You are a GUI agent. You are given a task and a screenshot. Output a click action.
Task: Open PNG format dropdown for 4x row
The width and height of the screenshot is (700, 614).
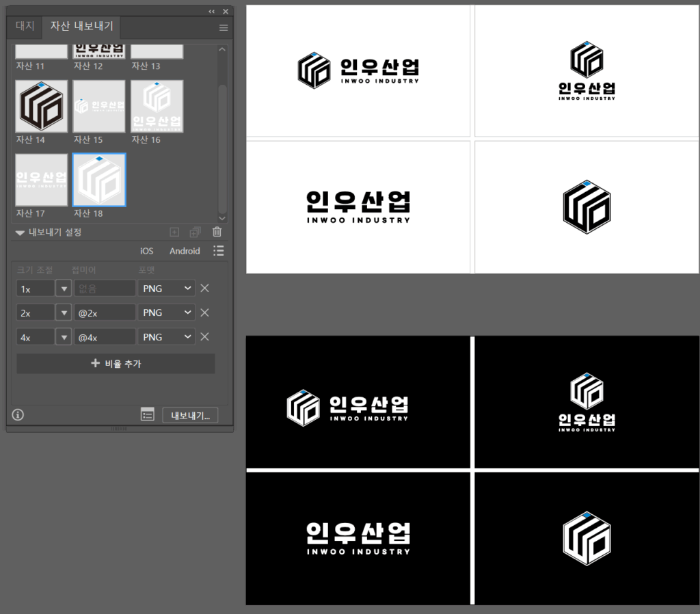(166, 337)
